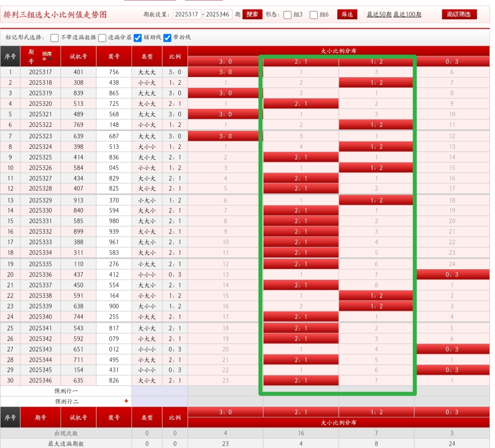Select the top 0:3 column header

tap(451, 61)
